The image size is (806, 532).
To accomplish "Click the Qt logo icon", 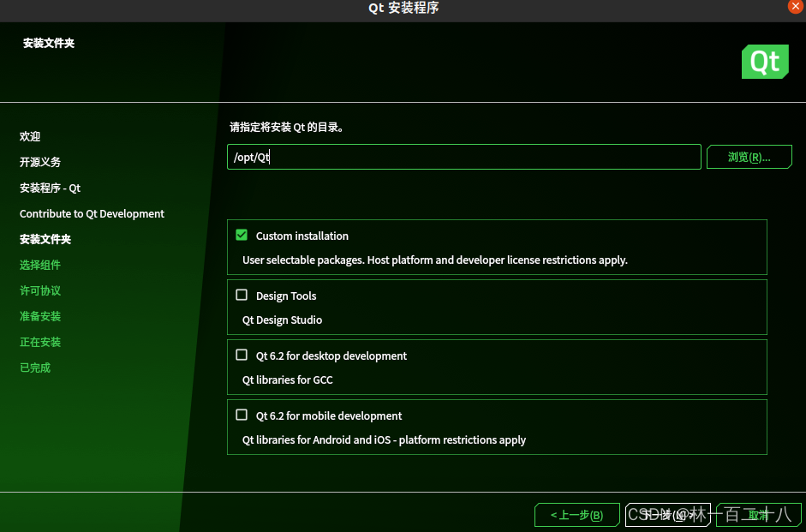I will click(x=765, y=62).
